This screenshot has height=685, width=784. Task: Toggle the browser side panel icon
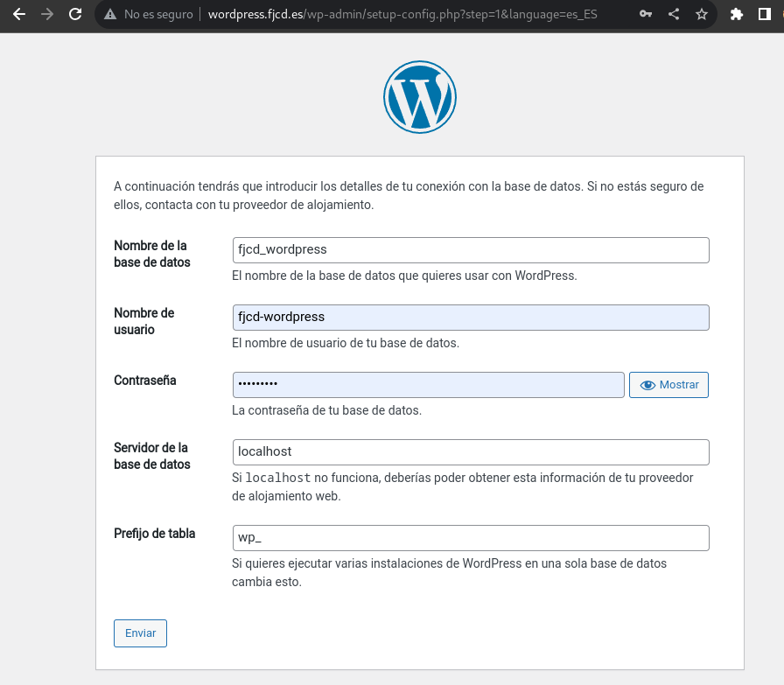pyautogui.click(x=764, y=14)
